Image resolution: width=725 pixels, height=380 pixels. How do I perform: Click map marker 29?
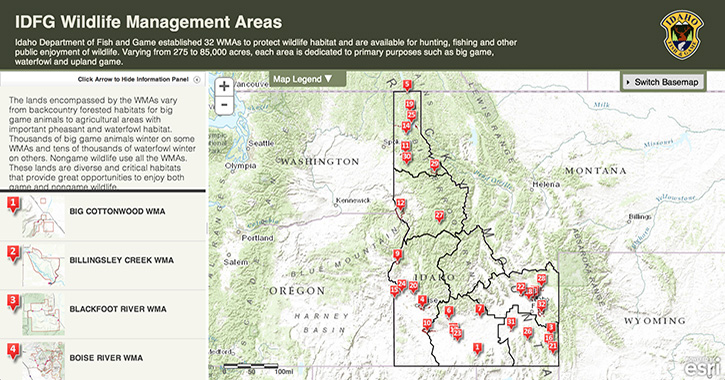pos(434,165)
